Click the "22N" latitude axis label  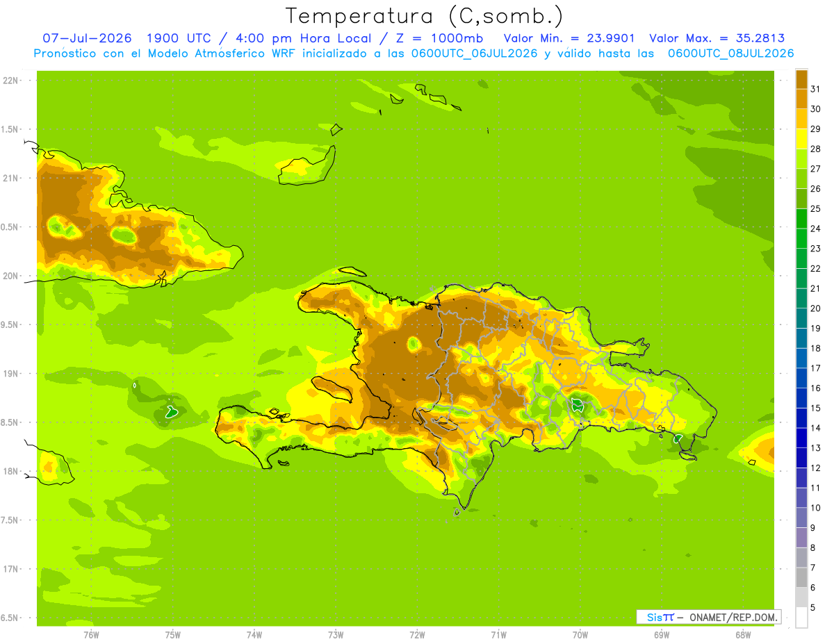point(10,80)
